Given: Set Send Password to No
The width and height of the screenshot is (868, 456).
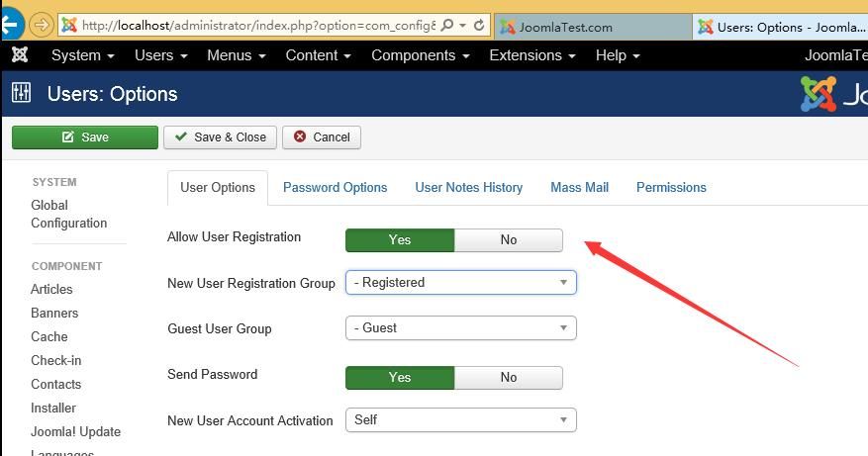Looking at the screenshot, I should pos(508,378).
